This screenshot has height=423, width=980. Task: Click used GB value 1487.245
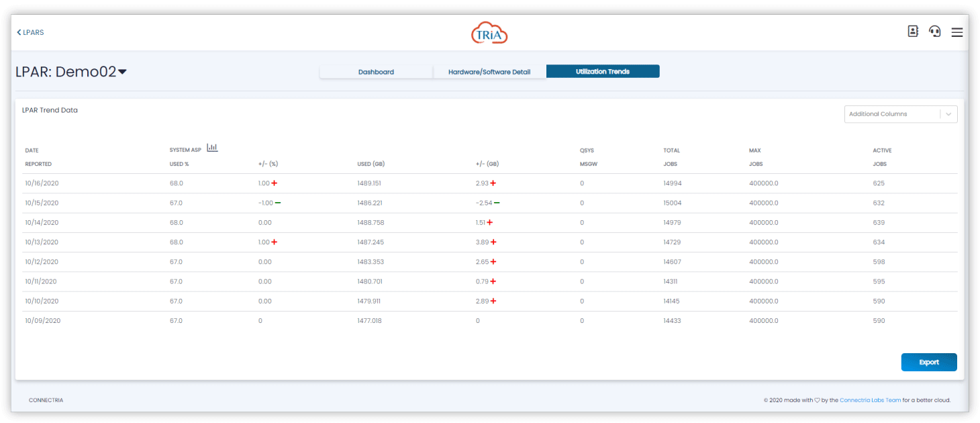[371, 242]
